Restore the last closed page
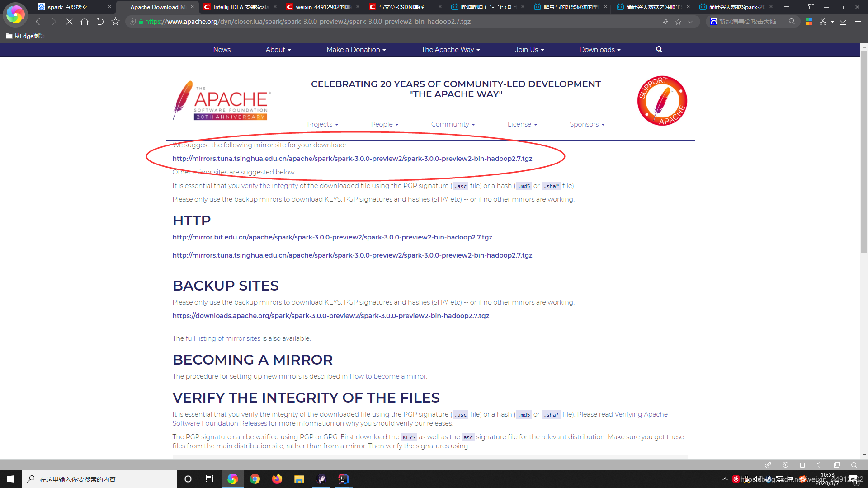Viewport: 868px width, 488px height. pyautogui.click(x=100, y=21)
